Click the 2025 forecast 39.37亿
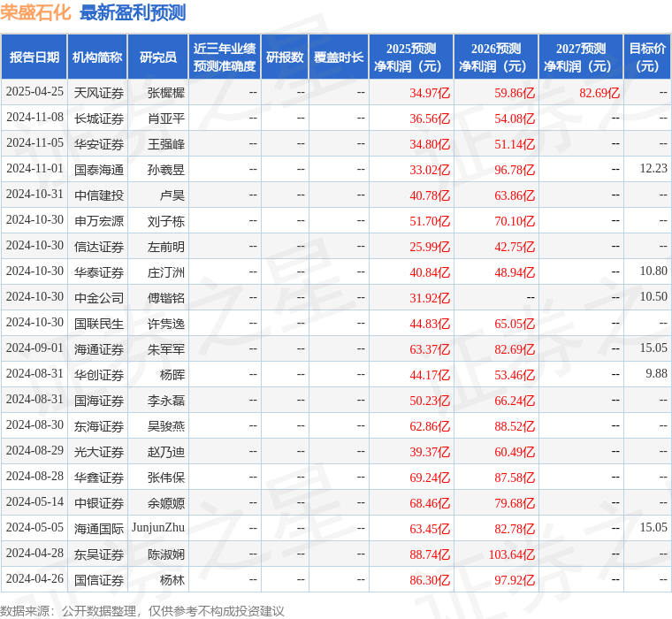672x619 pixels. click(x=430, y=452)
